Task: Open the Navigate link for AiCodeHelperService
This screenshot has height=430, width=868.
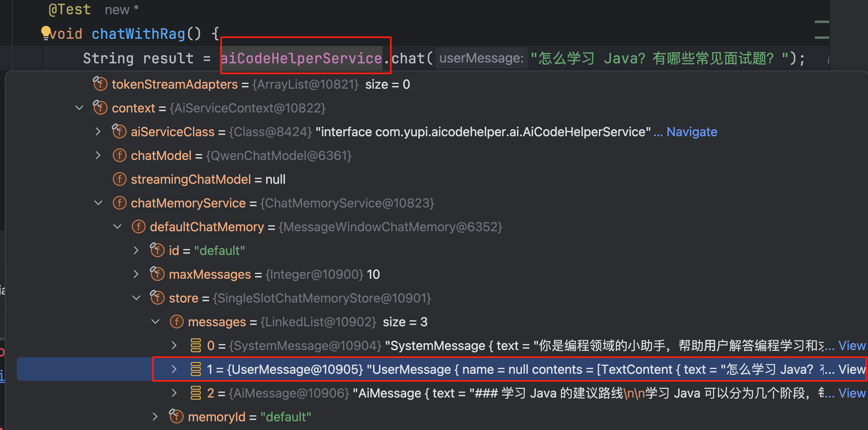Action: click(x=692, y=131)
